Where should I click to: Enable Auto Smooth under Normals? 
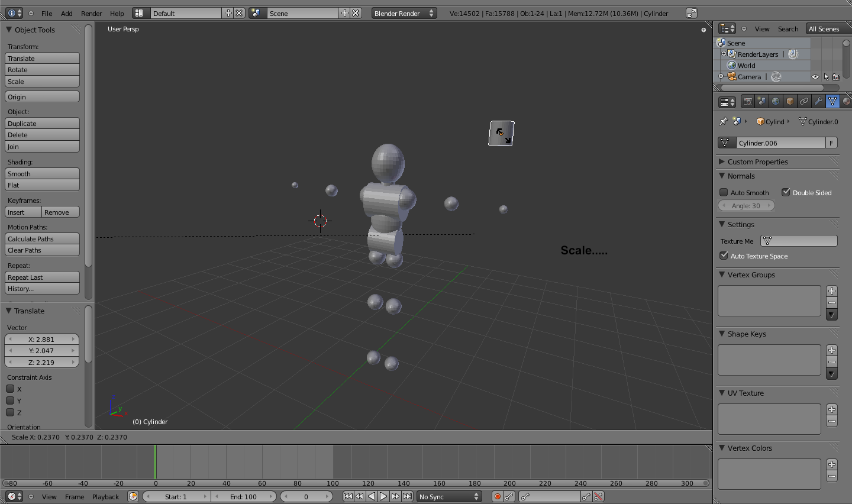click(x=723, y=192)
